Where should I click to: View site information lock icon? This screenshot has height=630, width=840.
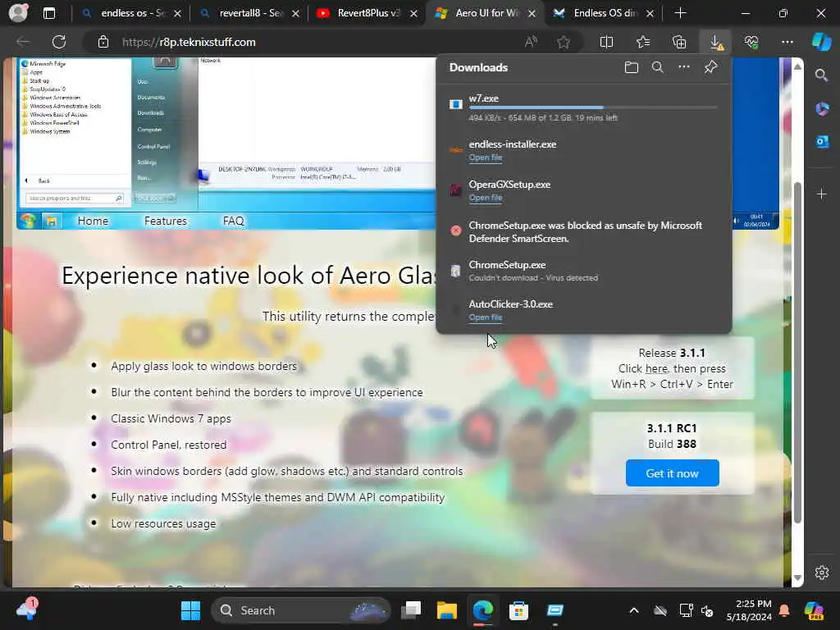coord(103,42)
